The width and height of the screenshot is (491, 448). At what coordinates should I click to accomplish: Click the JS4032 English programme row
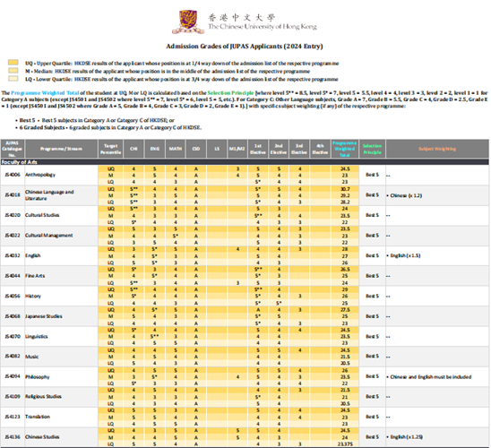pyautogui.click(x=245, y=255)
